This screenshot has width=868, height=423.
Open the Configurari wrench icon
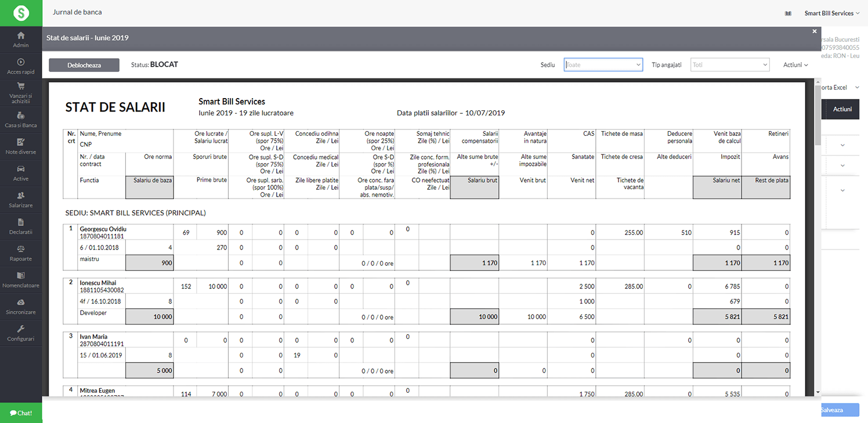coord(21,329)
